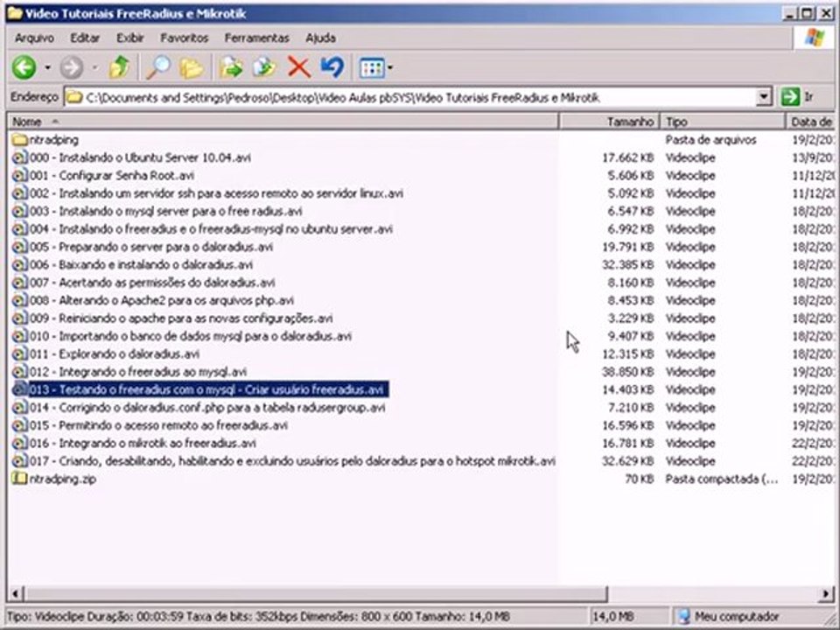Open the Favoritos menu
Viewport: 840px width, 630px height.
185,38
